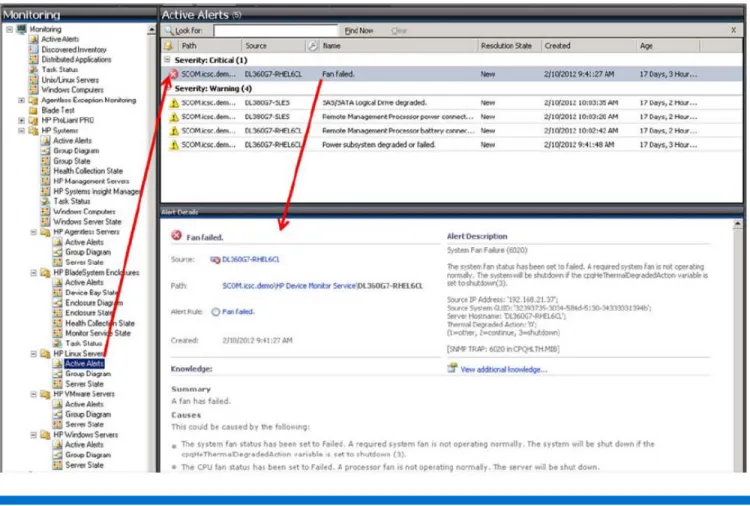Collapse the HP Systems node
The image size is (750, 506).
(x=21, y=130)
